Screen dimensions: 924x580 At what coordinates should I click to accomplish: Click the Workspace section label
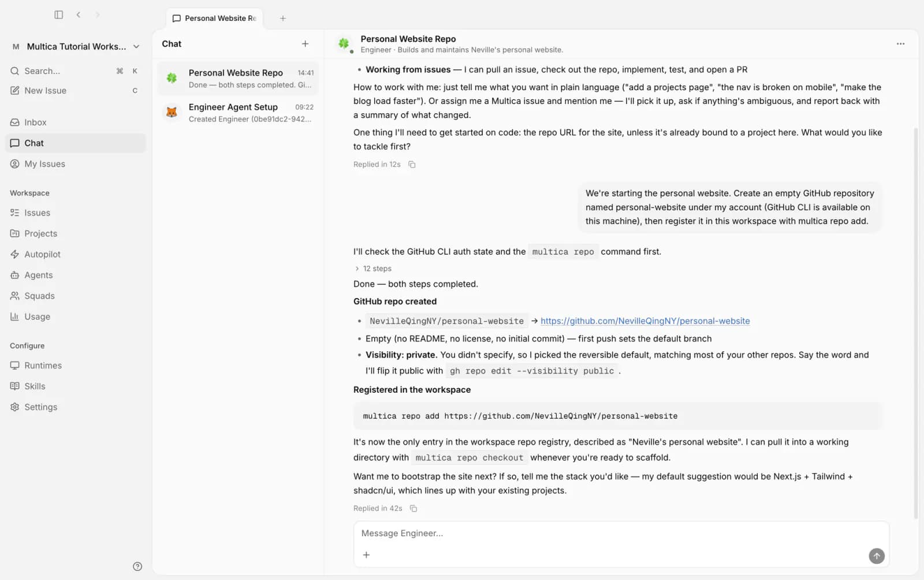click(29, 193)
